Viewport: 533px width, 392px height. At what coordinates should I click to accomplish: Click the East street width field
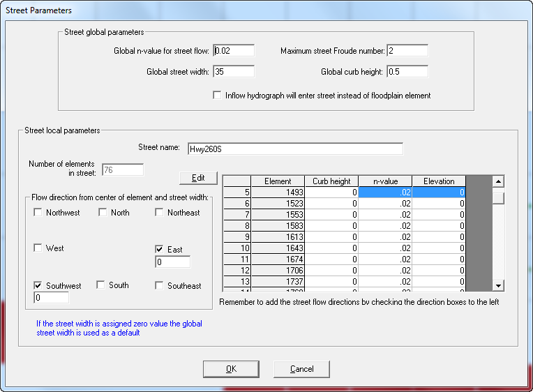[x=173, y=262]
